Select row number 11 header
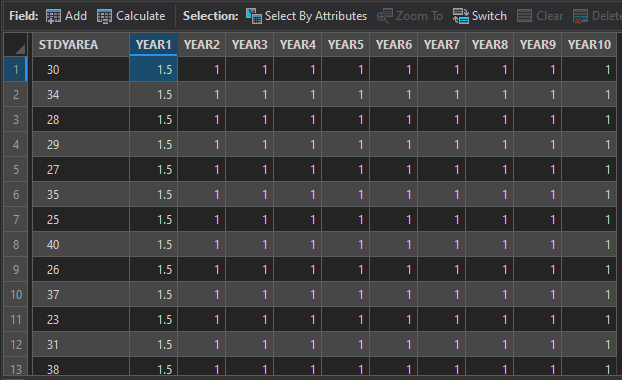 pos(15,319)
